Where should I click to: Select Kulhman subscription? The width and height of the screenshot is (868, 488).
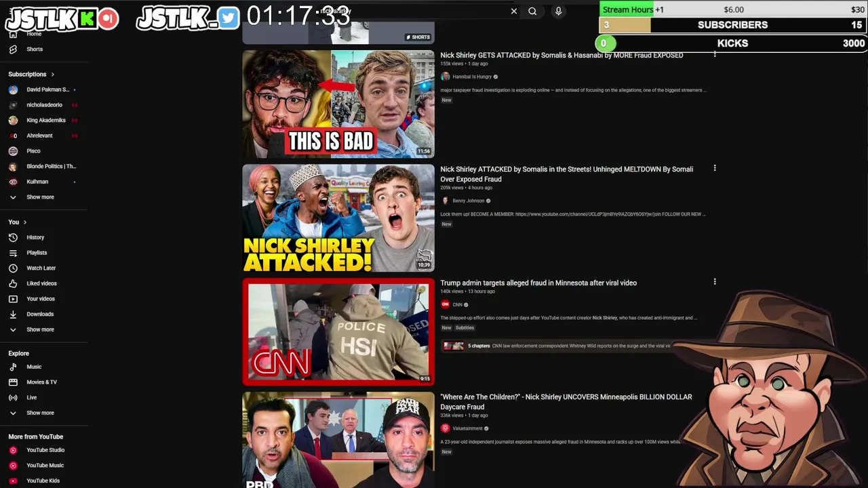(37, 182)
